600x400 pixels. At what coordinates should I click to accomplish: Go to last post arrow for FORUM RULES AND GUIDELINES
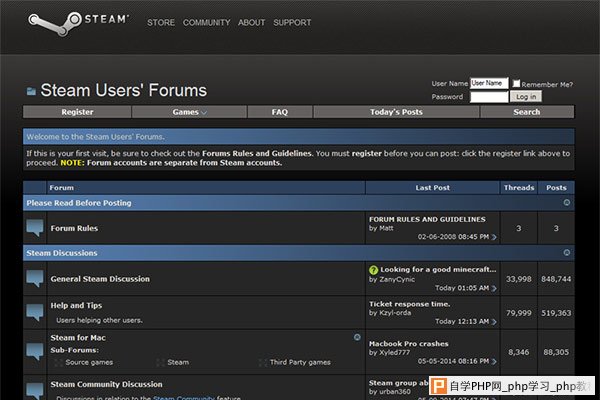(494, 237)
